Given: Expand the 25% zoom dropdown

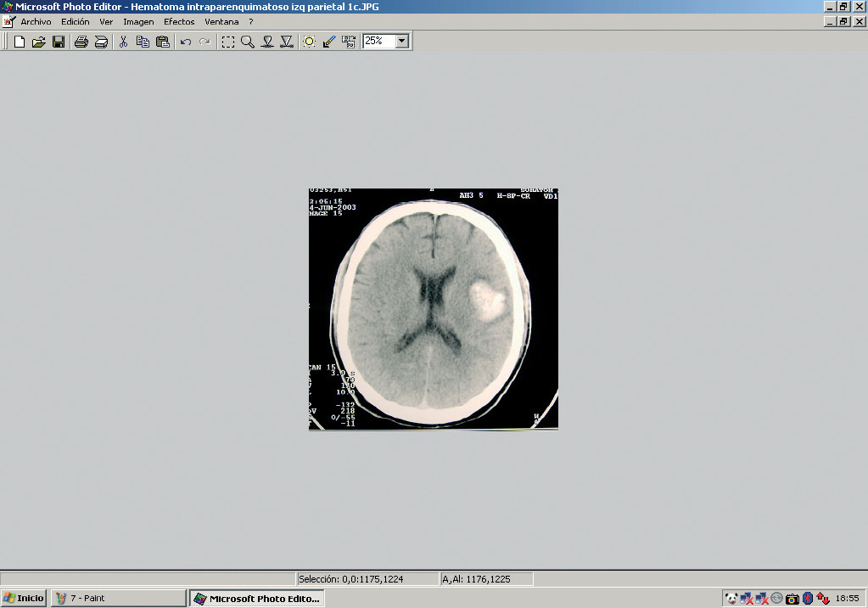Looking at the screenshot, I should tap(401, 41).
